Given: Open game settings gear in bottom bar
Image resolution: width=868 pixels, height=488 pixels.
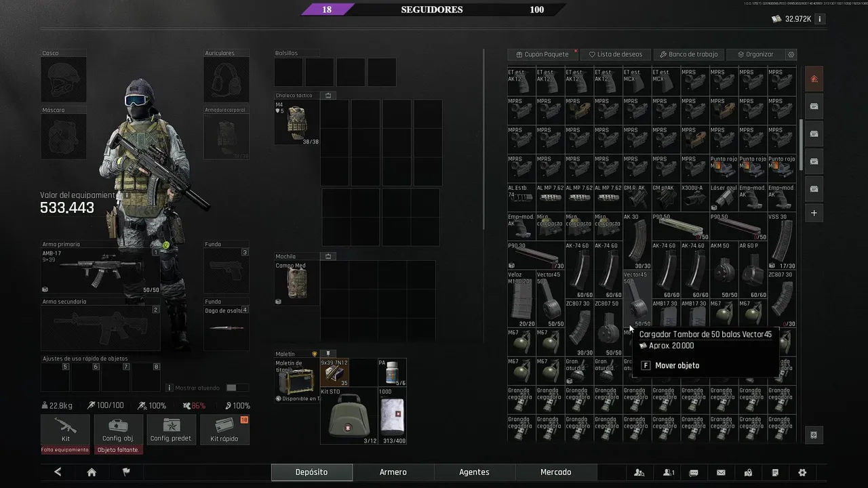Looking at the screenshot, I should (x=802, y=472).
